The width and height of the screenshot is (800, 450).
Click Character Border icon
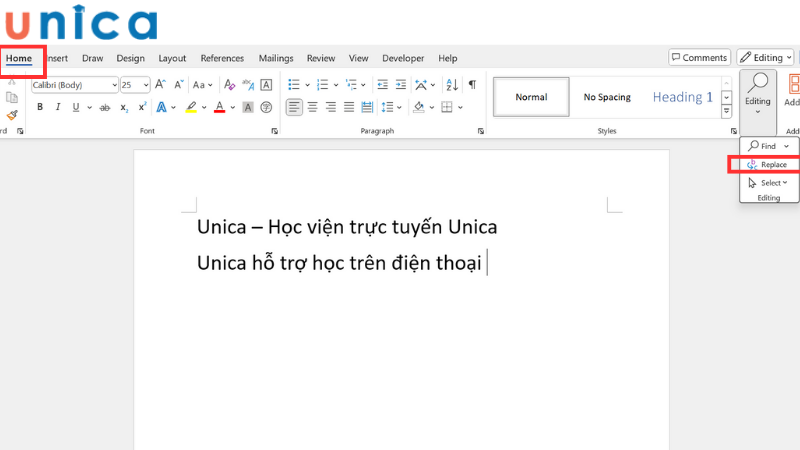pyautogui.click(x=266, y=85)
